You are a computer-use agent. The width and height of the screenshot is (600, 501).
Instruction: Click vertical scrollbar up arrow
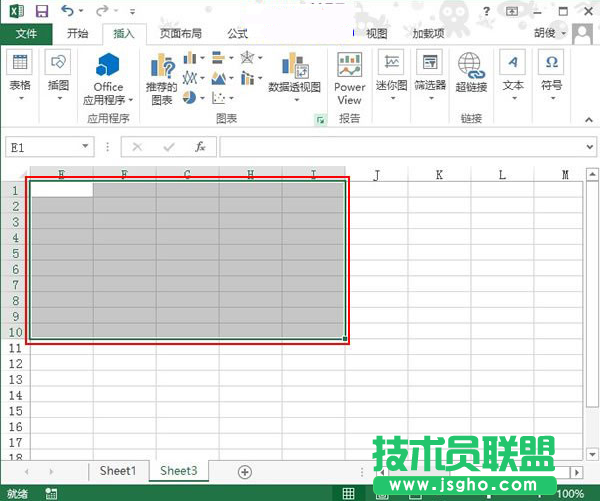[x=592, y=174]
